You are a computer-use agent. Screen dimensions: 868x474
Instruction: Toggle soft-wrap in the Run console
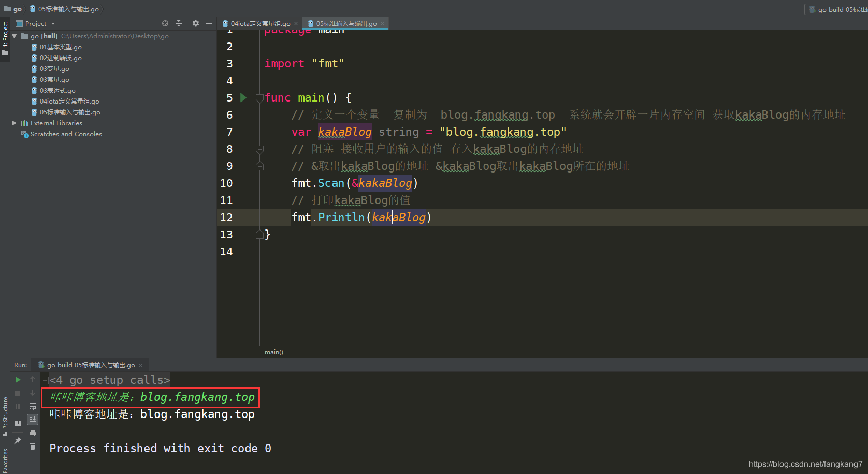[x=33, y=406]
